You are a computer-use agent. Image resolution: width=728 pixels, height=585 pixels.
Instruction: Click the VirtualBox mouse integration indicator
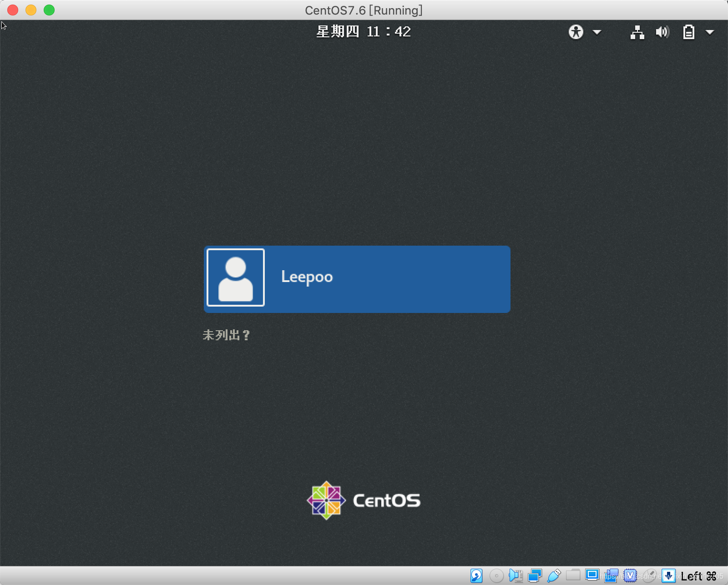click(x=650, y=576)
